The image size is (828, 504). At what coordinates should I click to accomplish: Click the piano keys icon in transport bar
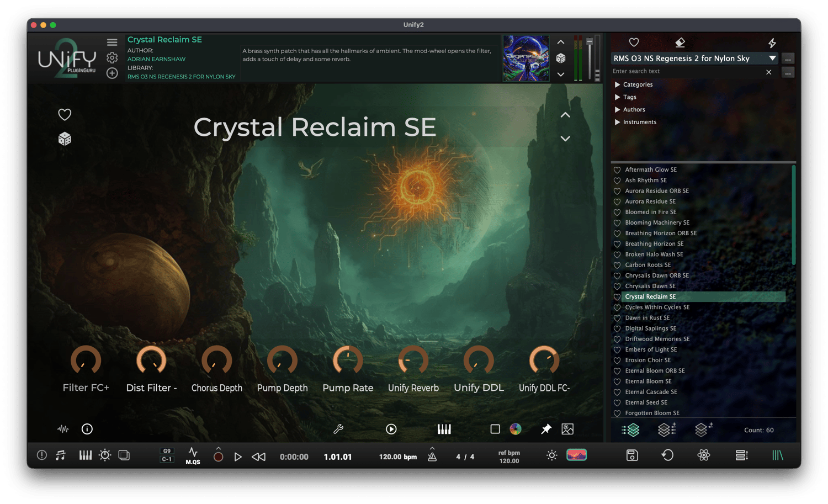tap(86, 455)
